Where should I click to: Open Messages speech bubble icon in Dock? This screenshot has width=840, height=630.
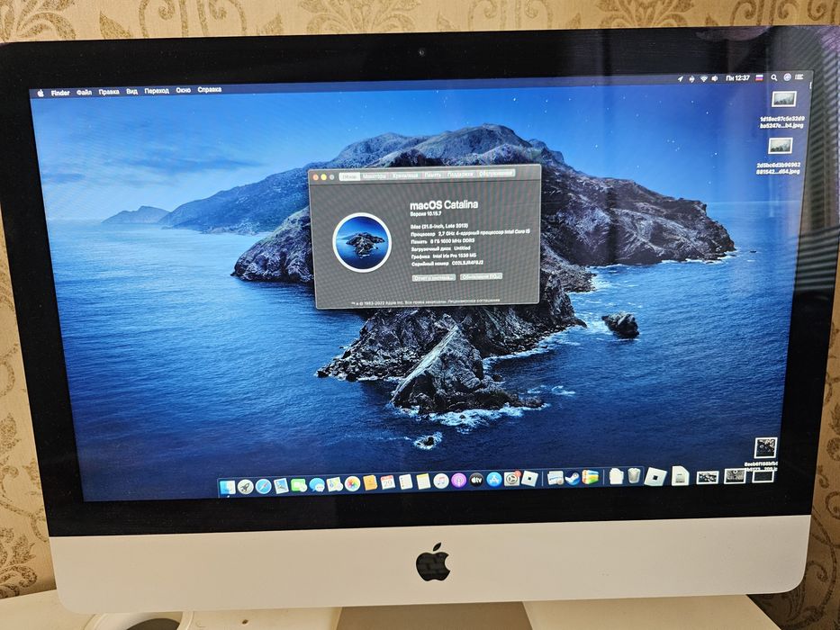(x=318, y=485)
